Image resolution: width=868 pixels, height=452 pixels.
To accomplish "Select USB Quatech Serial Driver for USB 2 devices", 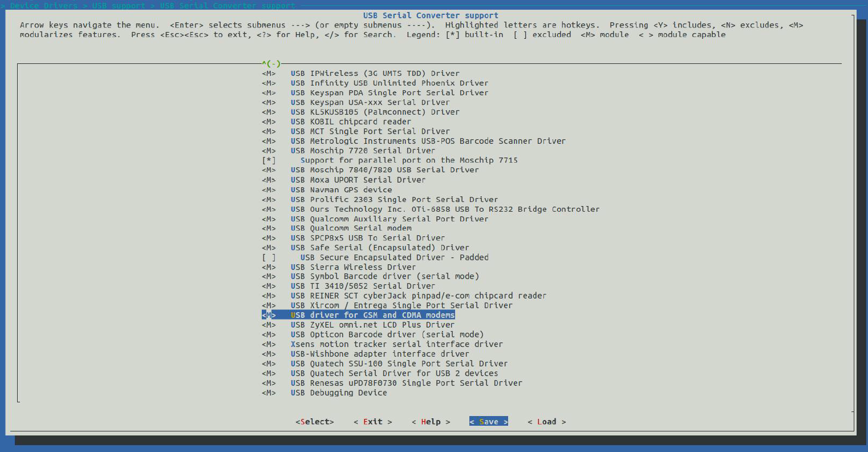I will point(394,373).
